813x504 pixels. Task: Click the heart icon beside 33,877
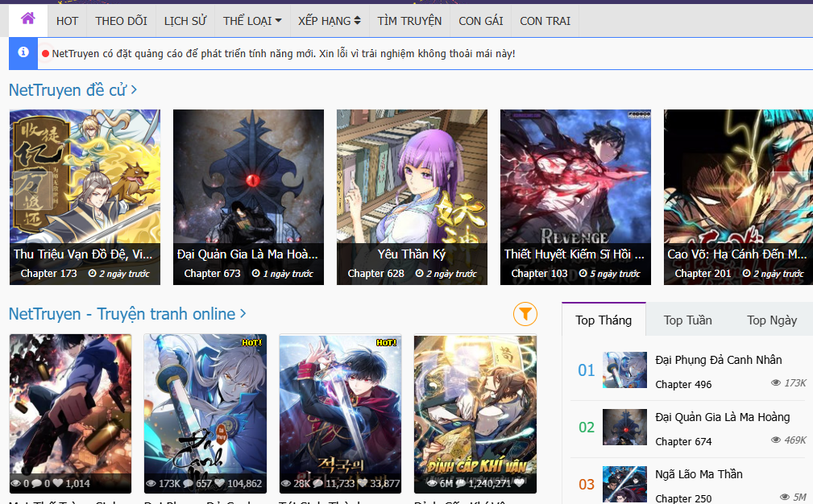[x=363, y=483]
